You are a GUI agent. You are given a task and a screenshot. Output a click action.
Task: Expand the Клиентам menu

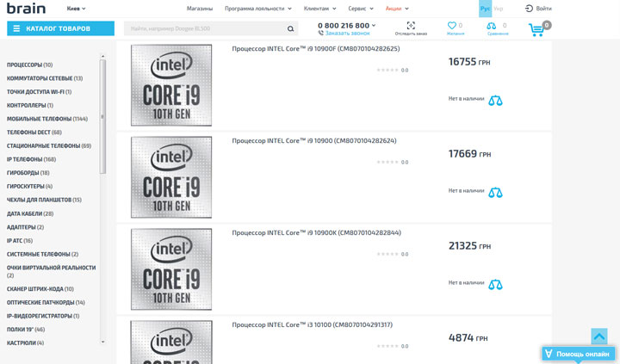point(319,9)
